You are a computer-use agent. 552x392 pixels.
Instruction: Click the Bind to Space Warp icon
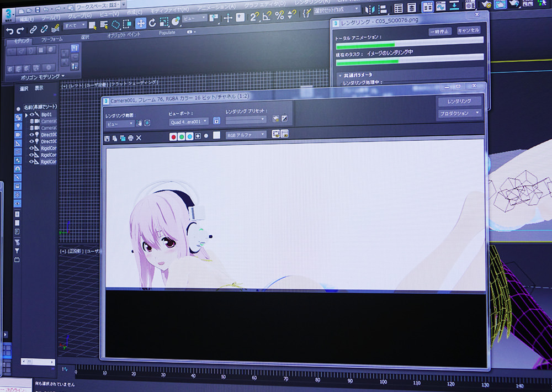point(55,28)
